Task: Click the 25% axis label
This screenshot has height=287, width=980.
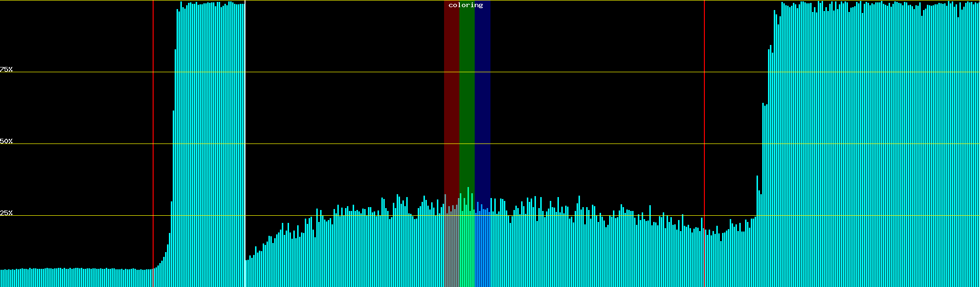Action: pos(6,213)
